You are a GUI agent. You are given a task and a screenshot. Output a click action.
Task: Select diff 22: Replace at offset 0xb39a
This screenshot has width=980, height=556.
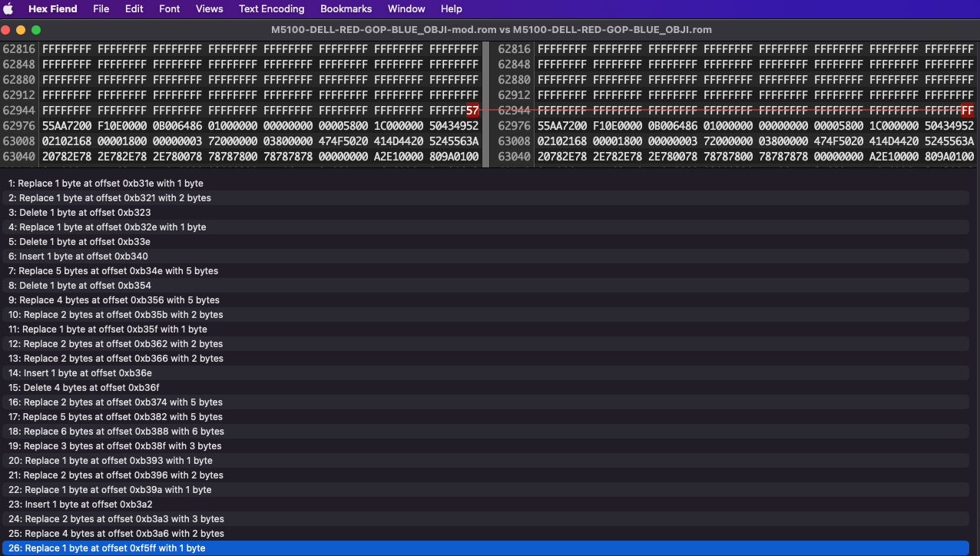coord(485,490)
